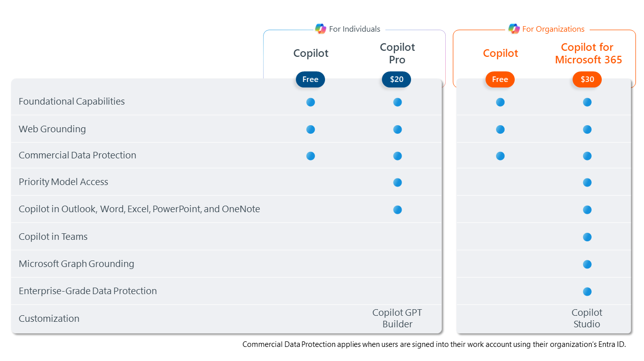The height and width of the screenshot is (361, 644).
Task: Click the blue Free price badge
Action: tap(310, 79)
